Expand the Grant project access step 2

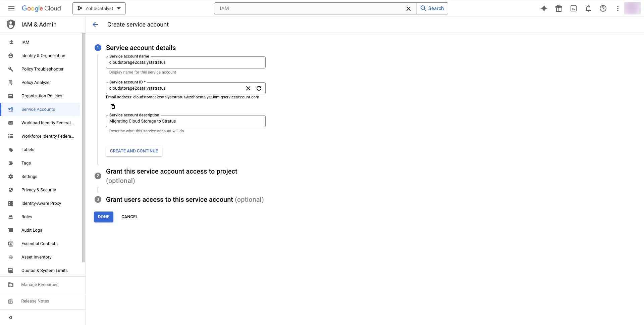point(171,176)
